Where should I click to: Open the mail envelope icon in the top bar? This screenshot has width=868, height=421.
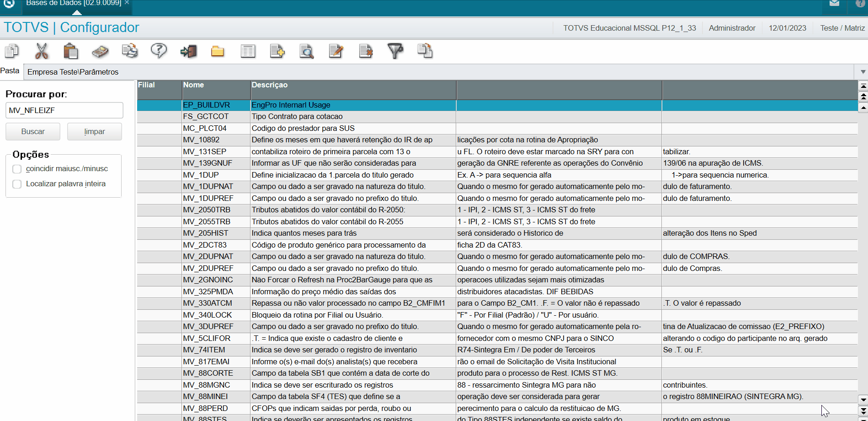[x=834, y=3]
